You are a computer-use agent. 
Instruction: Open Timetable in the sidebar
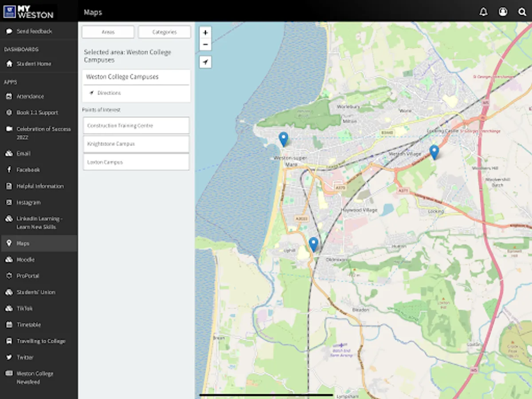tap(29, 325)
